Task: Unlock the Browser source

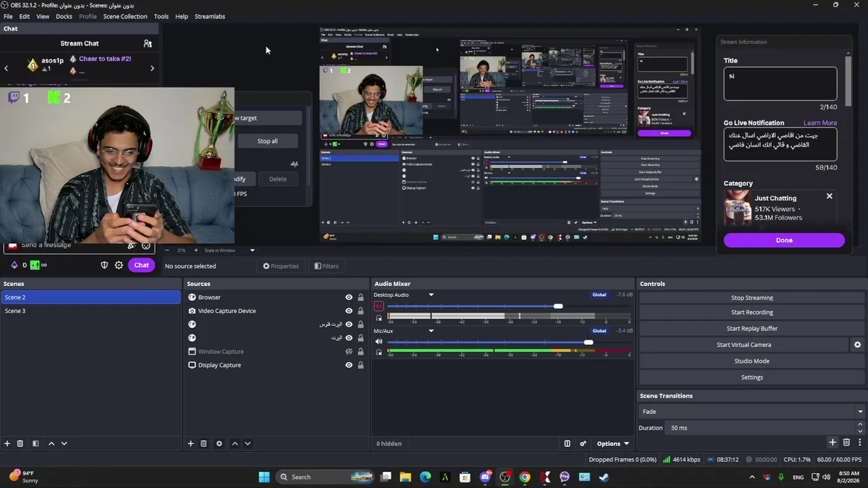Action: 361,297
